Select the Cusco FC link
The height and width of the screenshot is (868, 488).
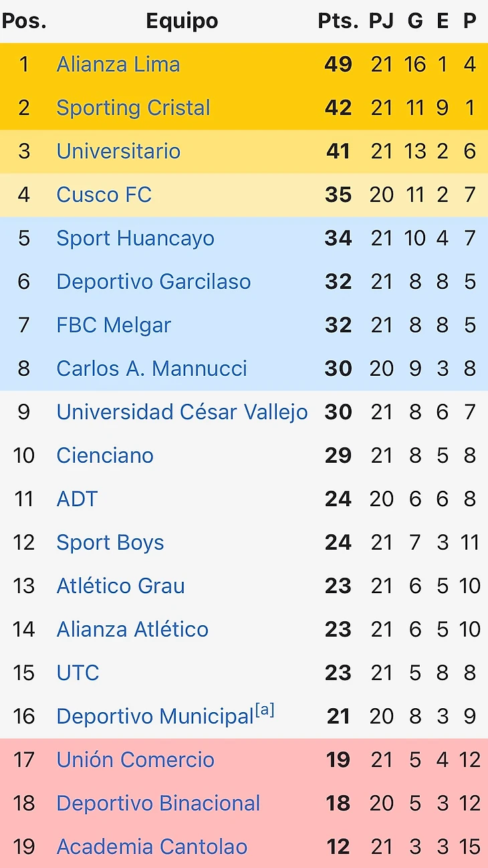click(x=104, y=195)
